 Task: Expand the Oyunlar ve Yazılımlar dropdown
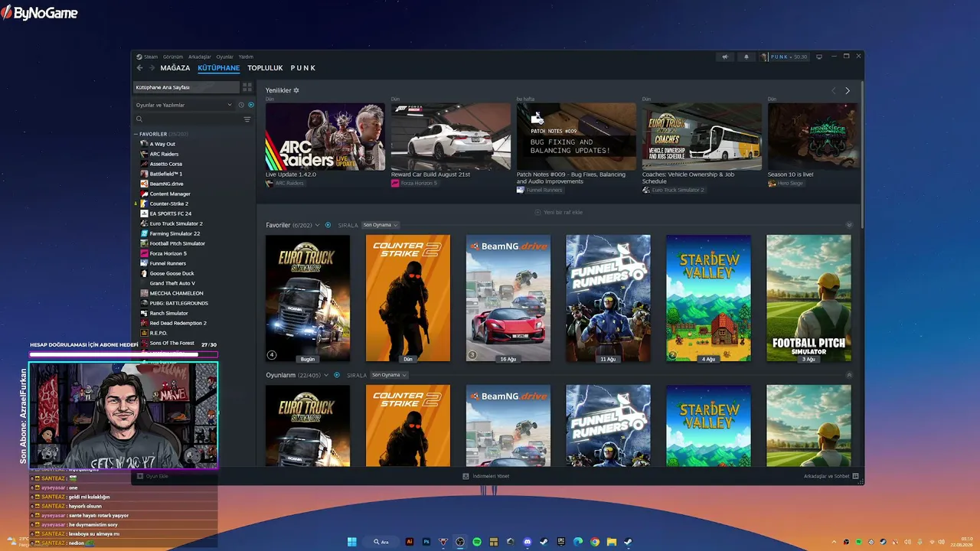[184, 105]
